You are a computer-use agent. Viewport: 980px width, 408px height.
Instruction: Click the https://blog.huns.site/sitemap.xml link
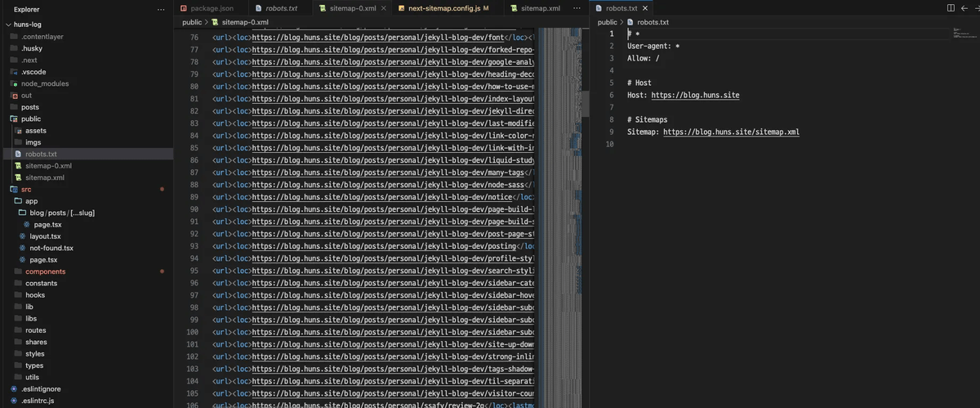point(731,132)
